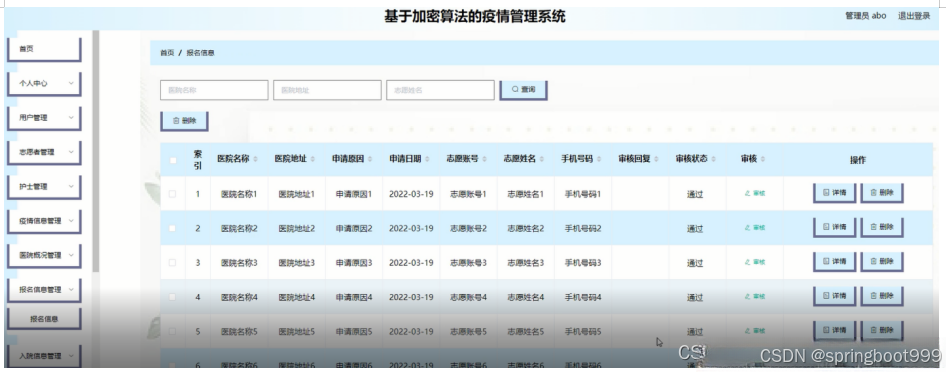Expand the 个人中心 sidebar menu
946x372 pixels.
tap(44, 84)
